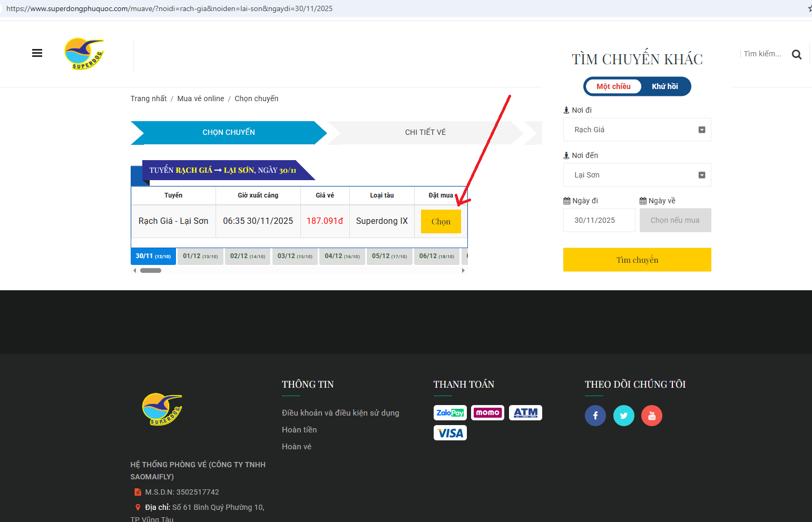Click the VISA payment icon
Image resolution: width=812 pixels, height=522 pixels.
(450, 433)
